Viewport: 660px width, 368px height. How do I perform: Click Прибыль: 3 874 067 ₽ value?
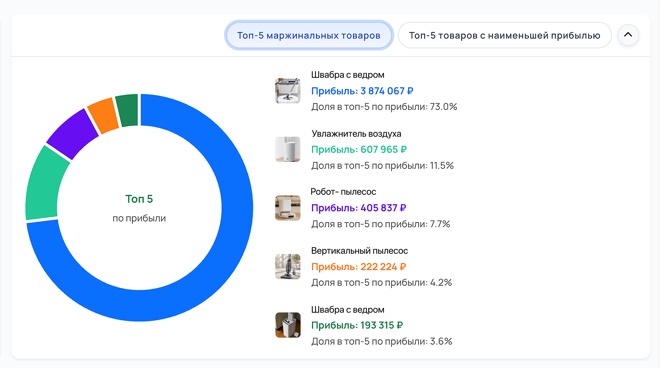(362, 91)
